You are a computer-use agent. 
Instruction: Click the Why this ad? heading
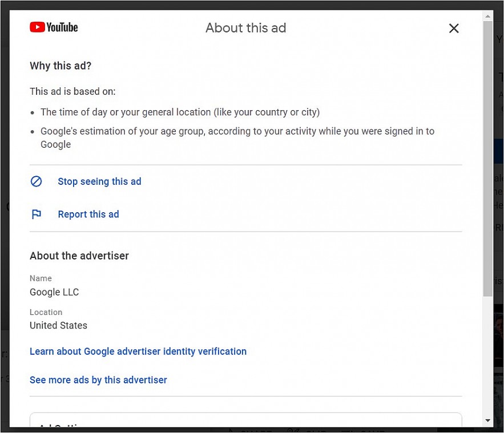(61, 66)
